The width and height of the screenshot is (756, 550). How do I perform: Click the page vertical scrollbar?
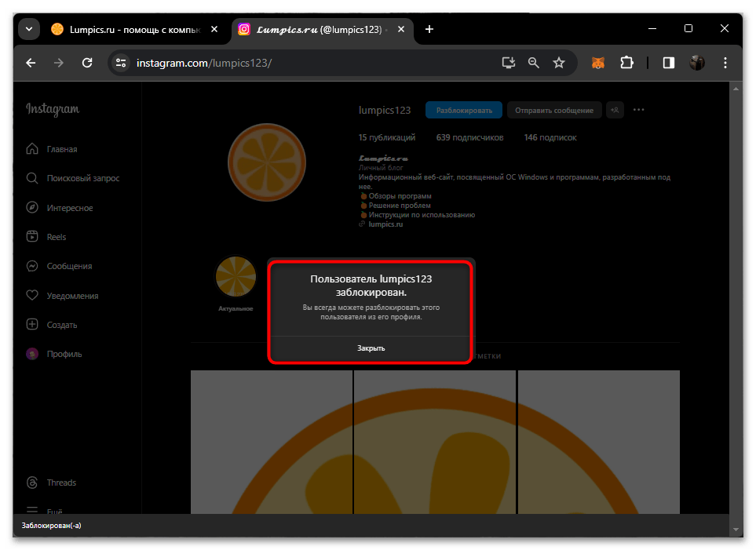click(736, 308)
